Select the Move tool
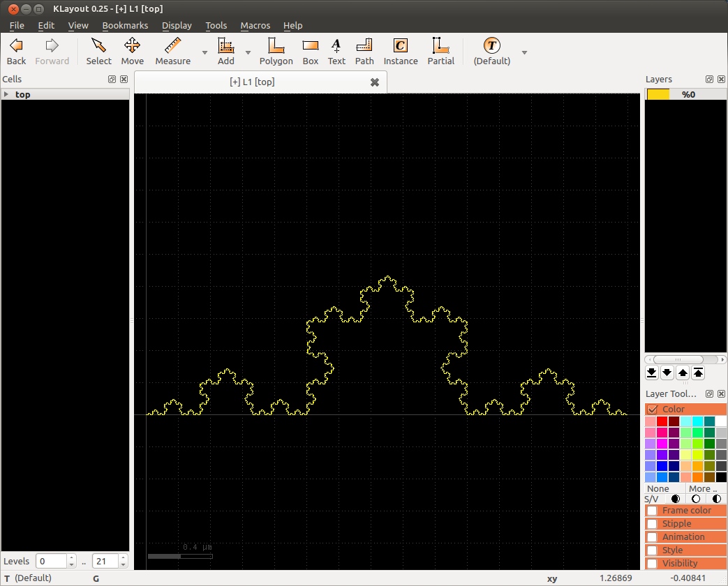 (x=132, y=52)
